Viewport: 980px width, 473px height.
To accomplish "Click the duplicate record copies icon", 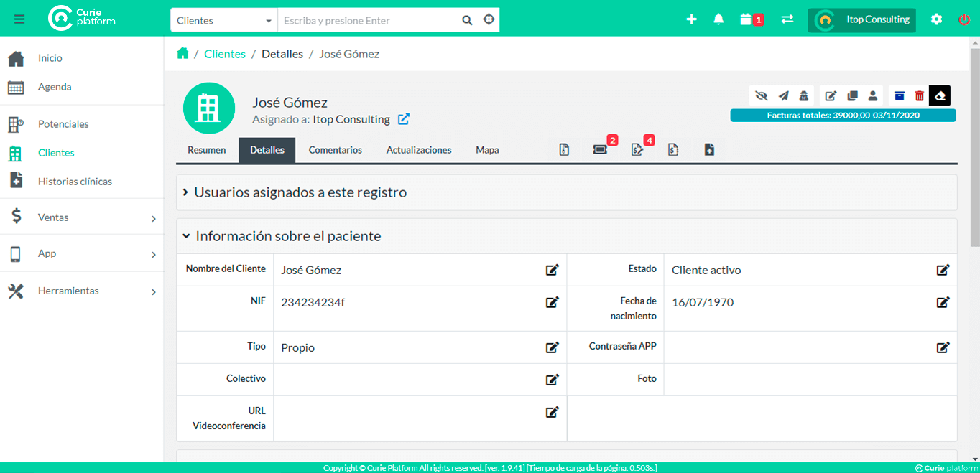I will (x=853, y=95).
